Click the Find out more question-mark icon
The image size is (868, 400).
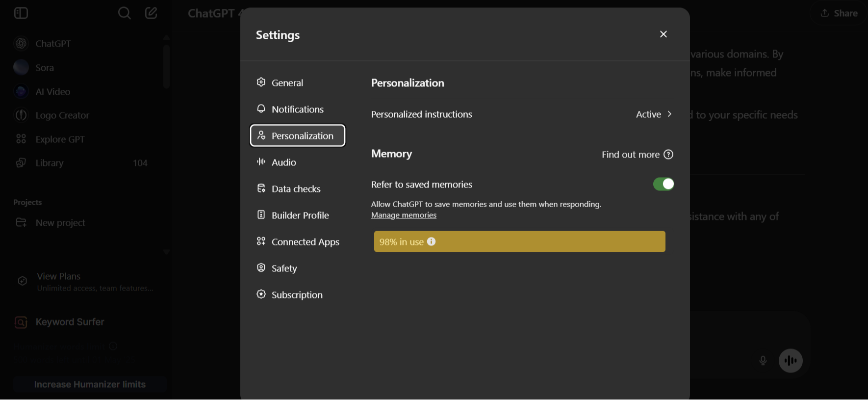click(668, 155)
